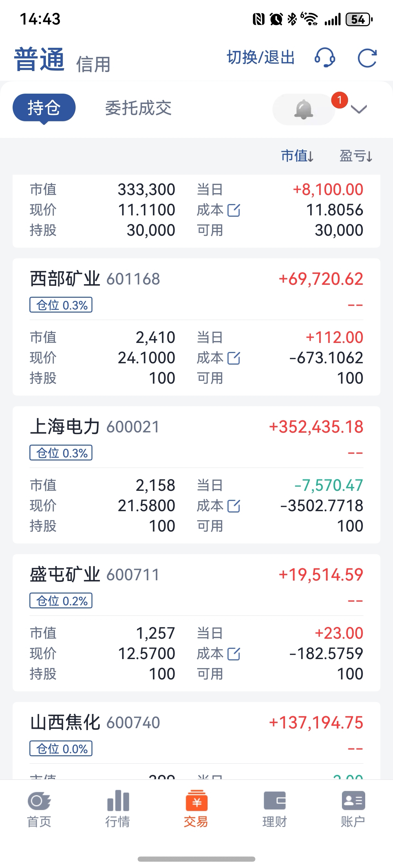Screen dimensions: 393x868
Task: Expand 上海电力 600021 holding details
Action: [196, 438]
